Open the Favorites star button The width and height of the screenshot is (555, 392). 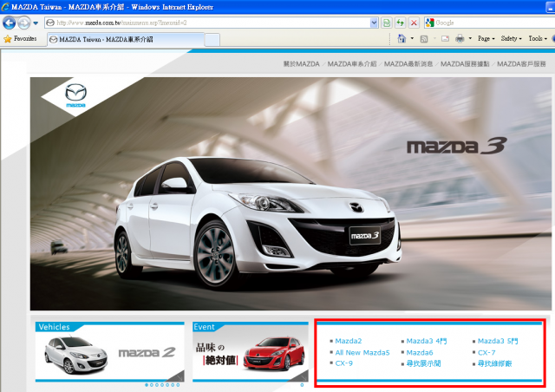tap(20, 39)
